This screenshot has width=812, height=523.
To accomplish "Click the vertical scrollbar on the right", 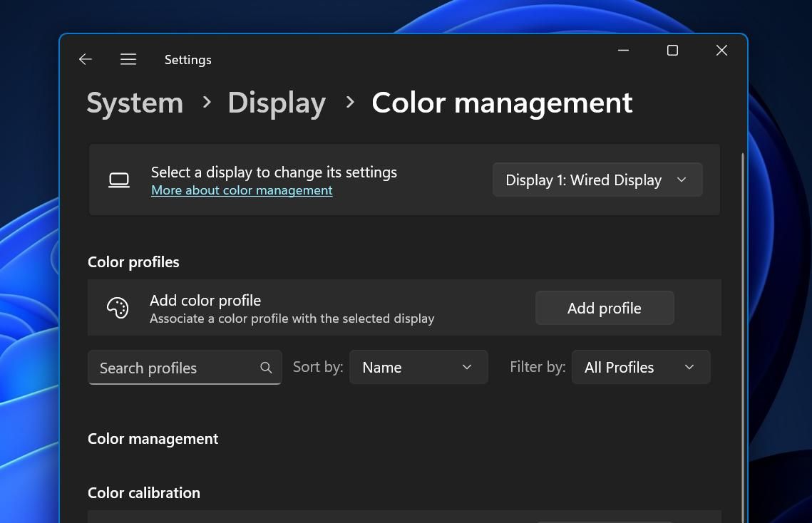I will 742,285.
